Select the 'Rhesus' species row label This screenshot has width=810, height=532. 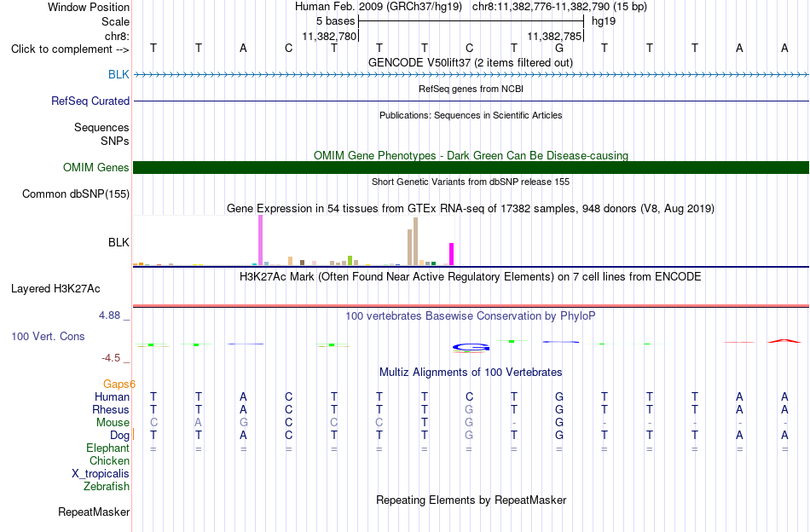[111, 409]
